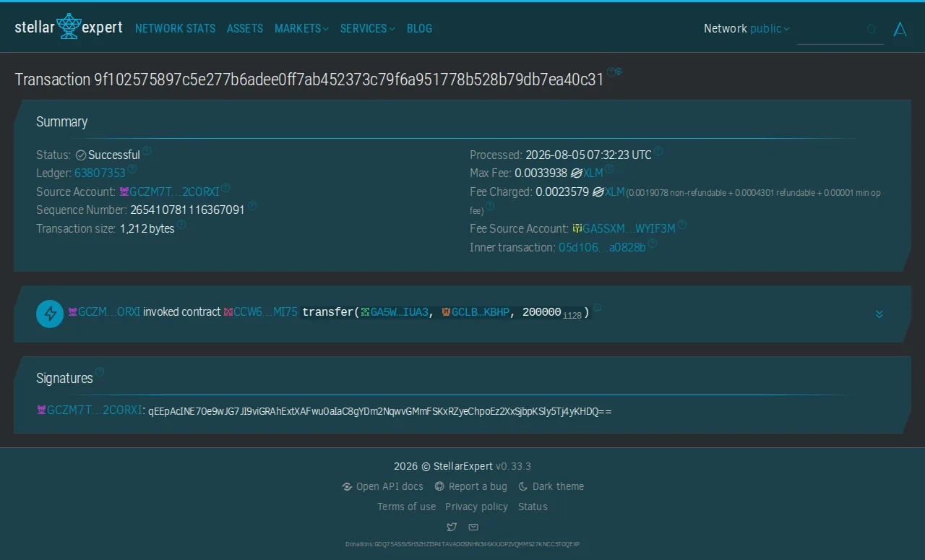925x560 pixels.
Task: Click sequence number 265410781116367091
Action: (187, 210)
